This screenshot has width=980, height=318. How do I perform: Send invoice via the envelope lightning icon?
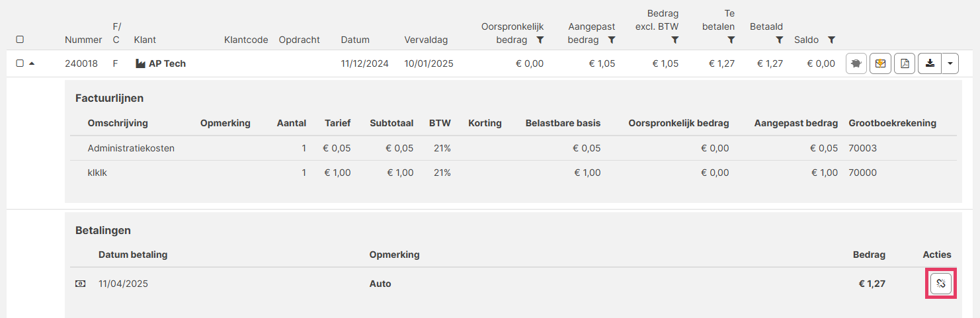[880, 64]
